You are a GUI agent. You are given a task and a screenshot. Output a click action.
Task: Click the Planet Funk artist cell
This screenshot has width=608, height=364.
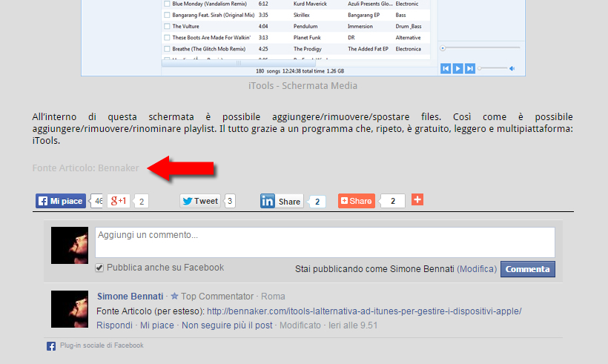(307, 38)
